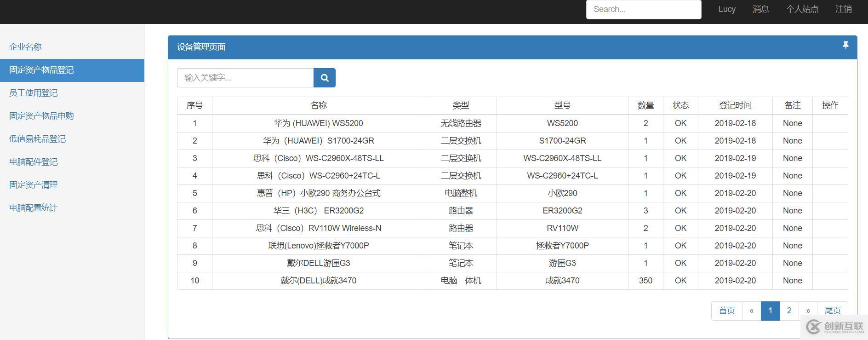Focus the top Search... field

click(644, 9)
